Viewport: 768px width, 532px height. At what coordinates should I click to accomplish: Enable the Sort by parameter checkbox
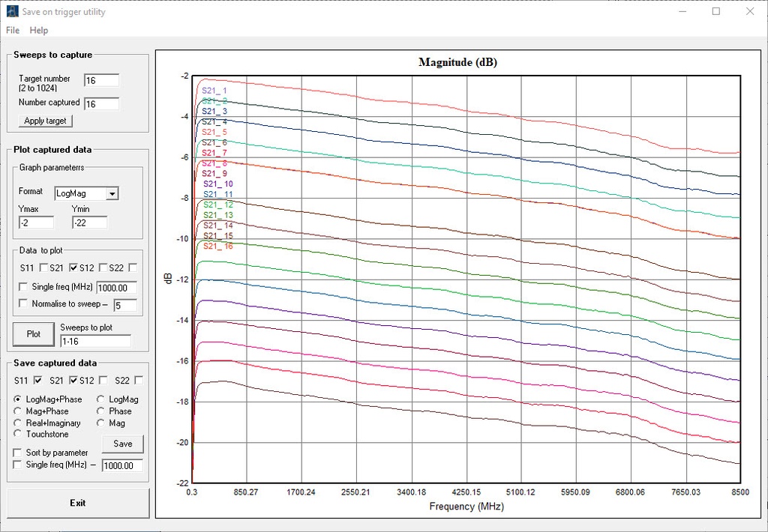(x=18, y=453)
